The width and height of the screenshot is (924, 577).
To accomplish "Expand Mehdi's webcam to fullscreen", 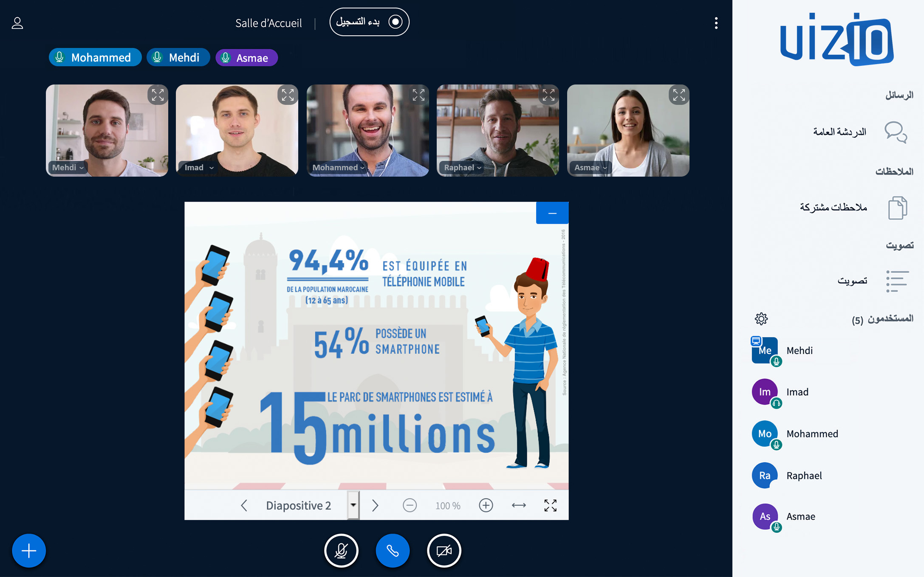I will 158,95.
